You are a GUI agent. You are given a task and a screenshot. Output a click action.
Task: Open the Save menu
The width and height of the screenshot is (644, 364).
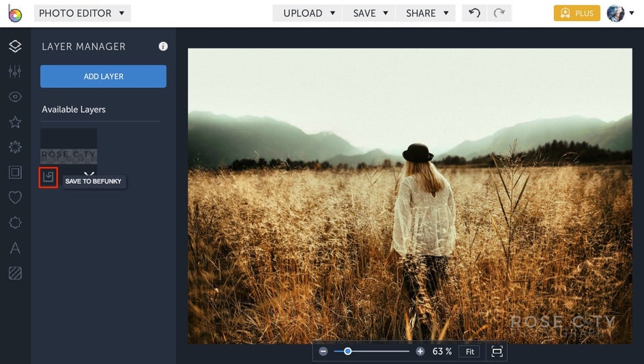tap(369, 13)
